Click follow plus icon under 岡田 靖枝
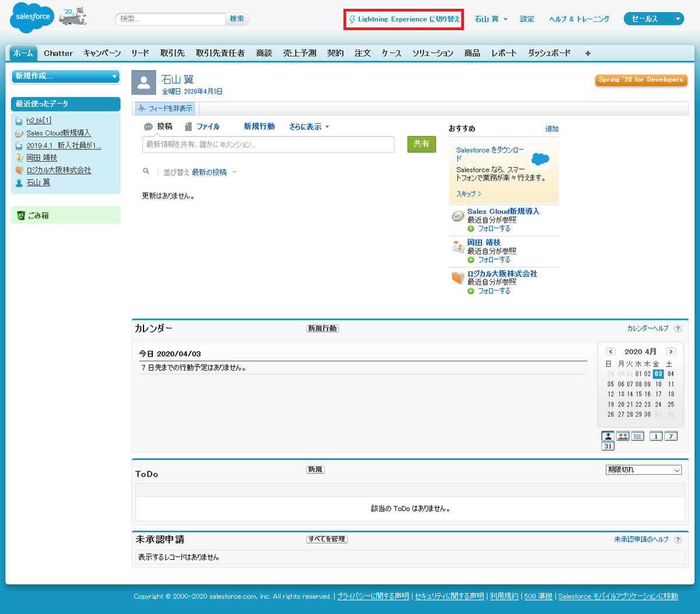 [x=471, y=260]
